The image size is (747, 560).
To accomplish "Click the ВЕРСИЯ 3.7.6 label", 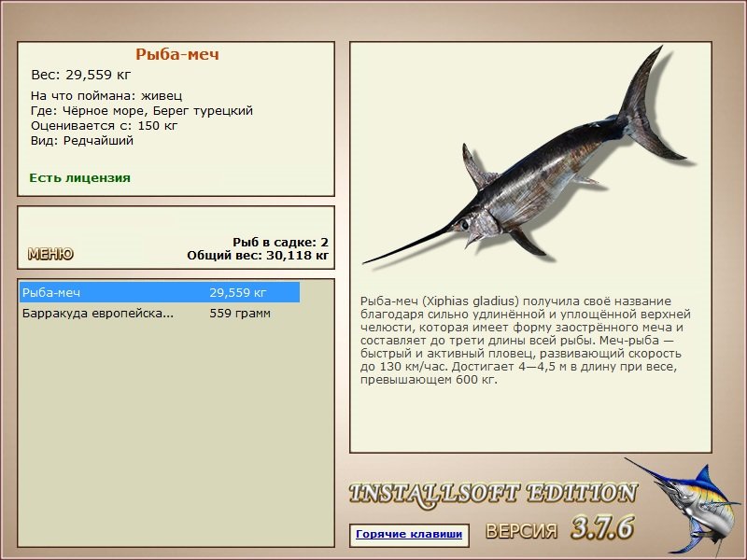I will [559, 528].
